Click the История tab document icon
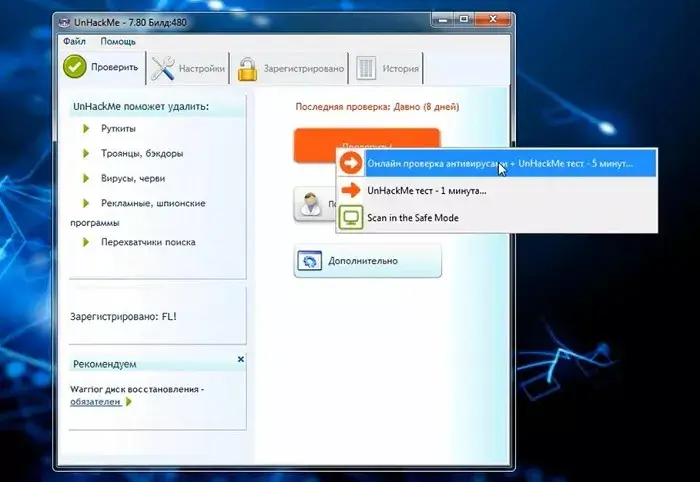 pos(367,69)
